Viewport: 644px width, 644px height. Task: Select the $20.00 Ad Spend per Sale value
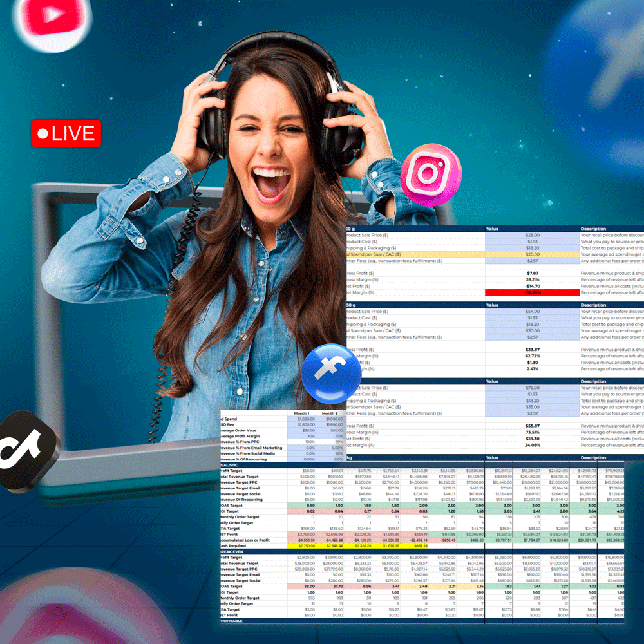[533, 254]
